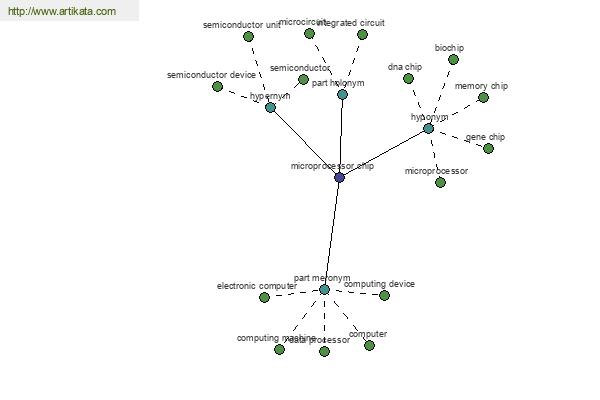Click the electronic computer node
This screenshot has width=600, height=400.
coord(264,297)
